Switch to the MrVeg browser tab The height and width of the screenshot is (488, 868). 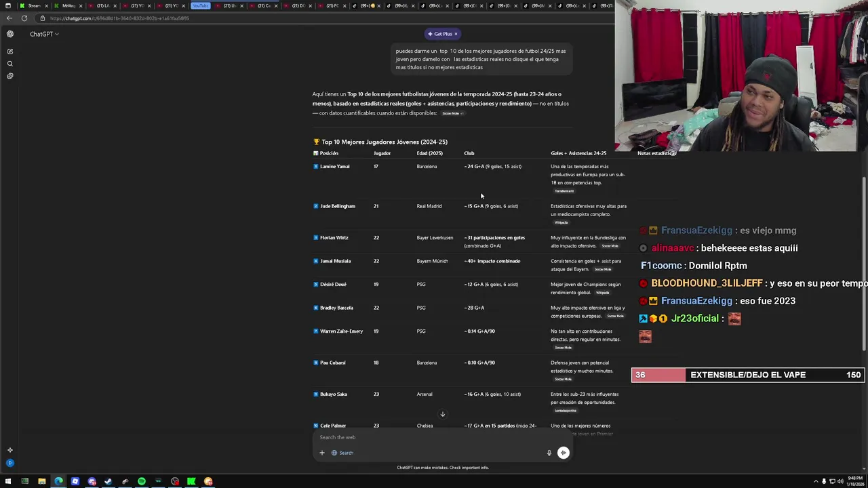pos(68,5)
